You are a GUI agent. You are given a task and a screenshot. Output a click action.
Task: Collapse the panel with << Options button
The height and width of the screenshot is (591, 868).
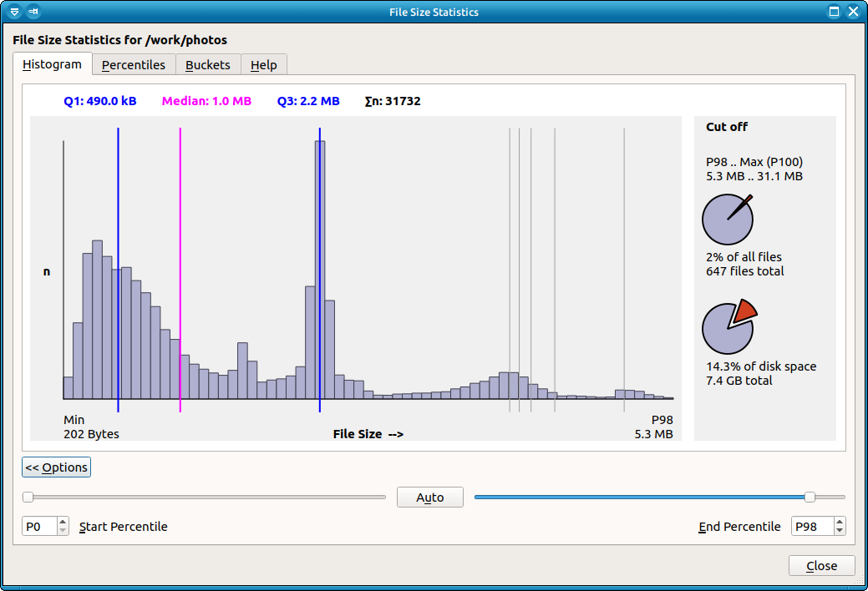[x=57, y=467]
